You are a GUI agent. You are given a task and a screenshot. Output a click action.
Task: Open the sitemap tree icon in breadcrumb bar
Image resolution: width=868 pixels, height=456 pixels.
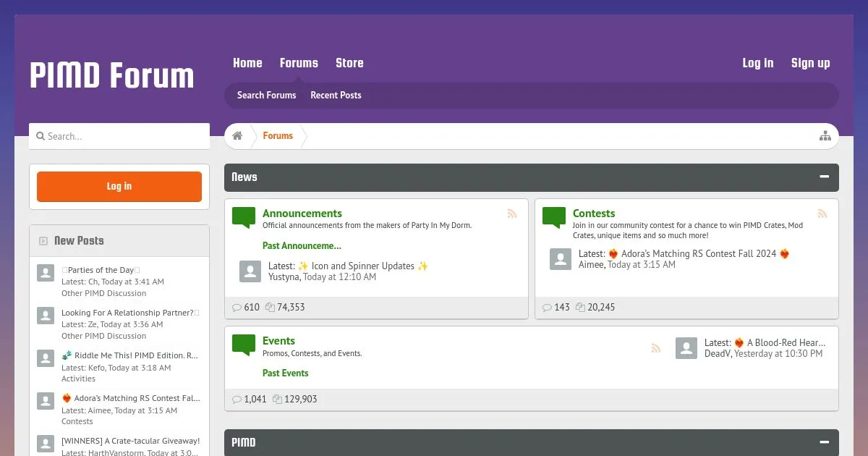click(825, 136)
